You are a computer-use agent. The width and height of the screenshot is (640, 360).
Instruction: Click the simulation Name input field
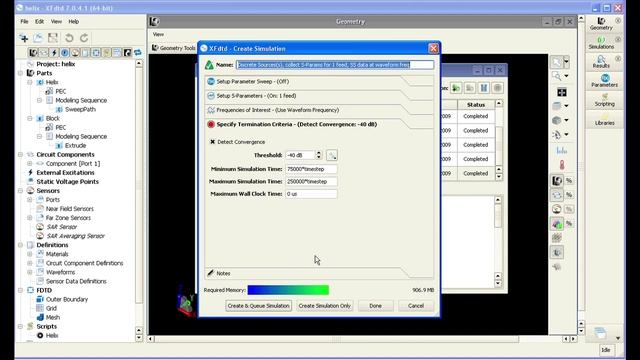(335, 64)
